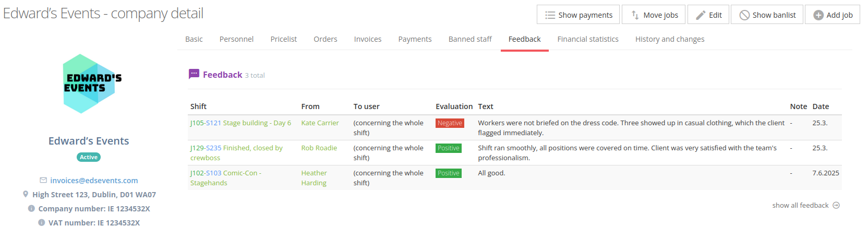Open invoices@edsevents.com email link

(x=94, y=181)
